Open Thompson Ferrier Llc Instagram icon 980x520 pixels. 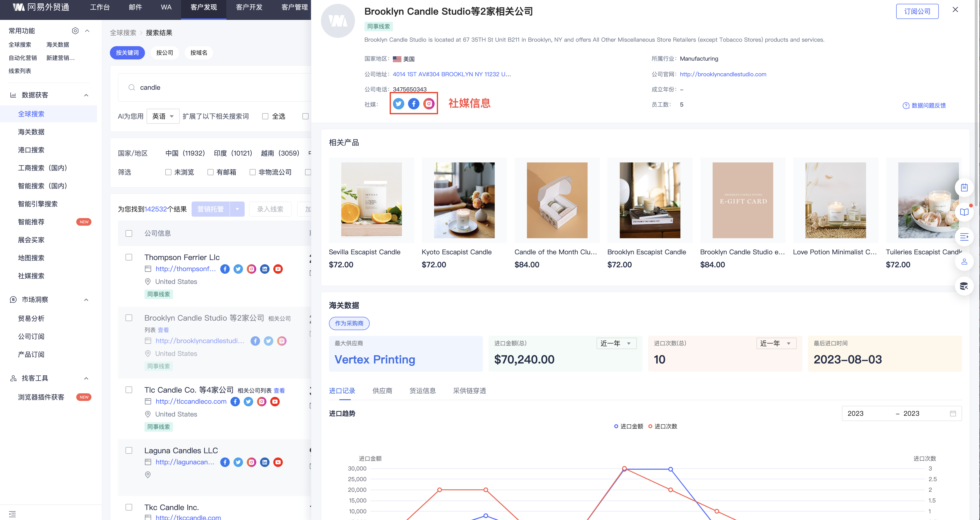pos(252,269)
